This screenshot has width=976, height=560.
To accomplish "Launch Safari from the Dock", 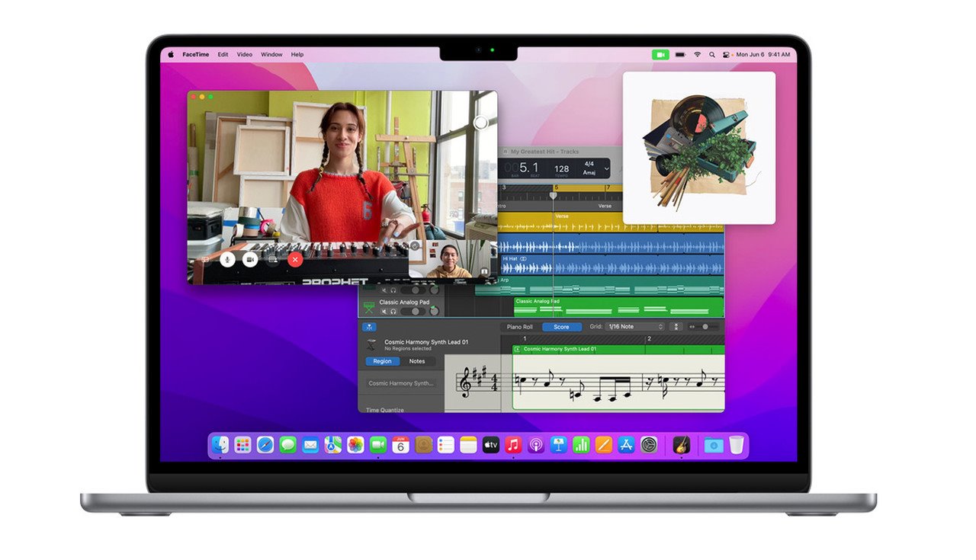I will click(x=265, y=445).
